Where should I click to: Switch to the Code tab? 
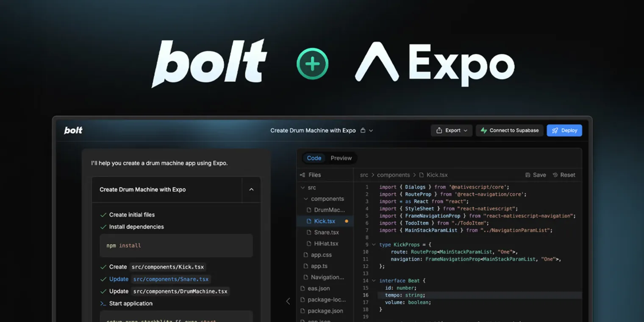pyautogui.click(x=314, y=158)
